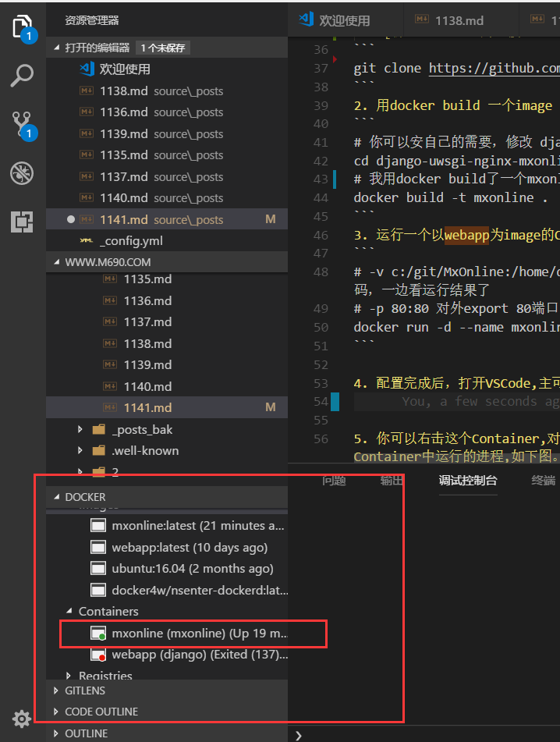Select 欢迎使用 in open editors list
This screenshot has height=742, width=560.
click(167, 69)
